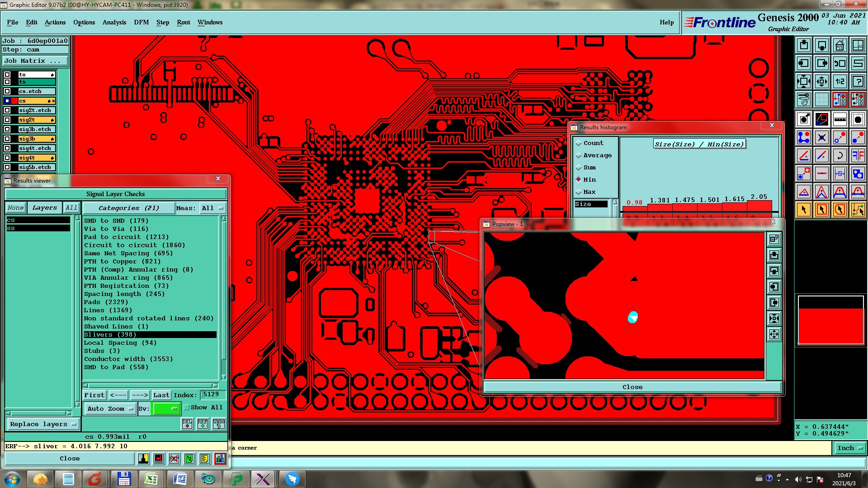Open the Analysis menu
The width and height of the screenshot is (868, 488).
114,22
